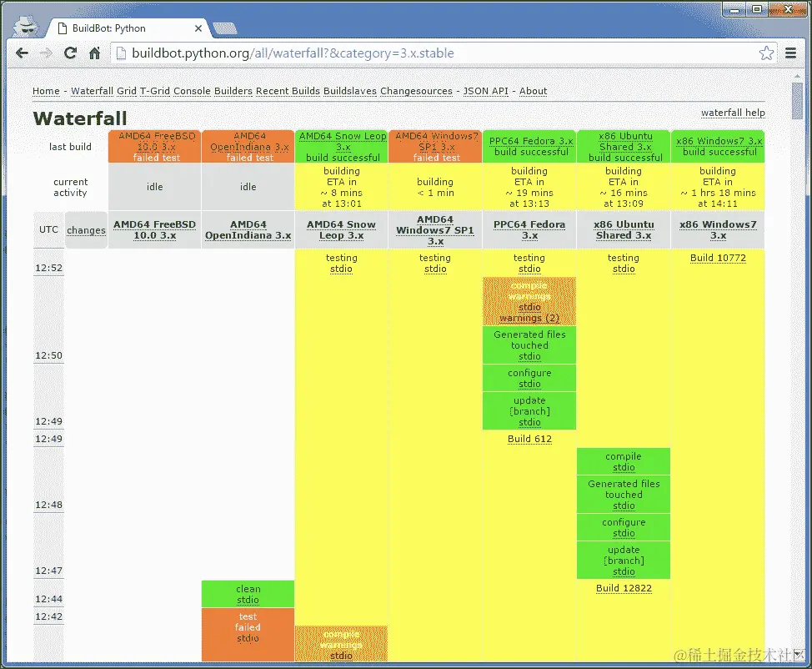Open the Changesources link

click(x=416, y=91)
